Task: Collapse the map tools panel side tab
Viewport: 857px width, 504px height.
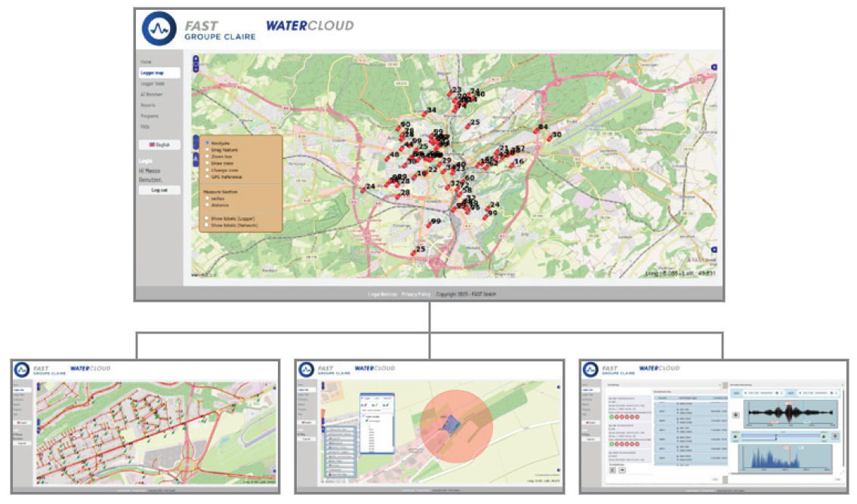Action: click(x=196, y=141)
